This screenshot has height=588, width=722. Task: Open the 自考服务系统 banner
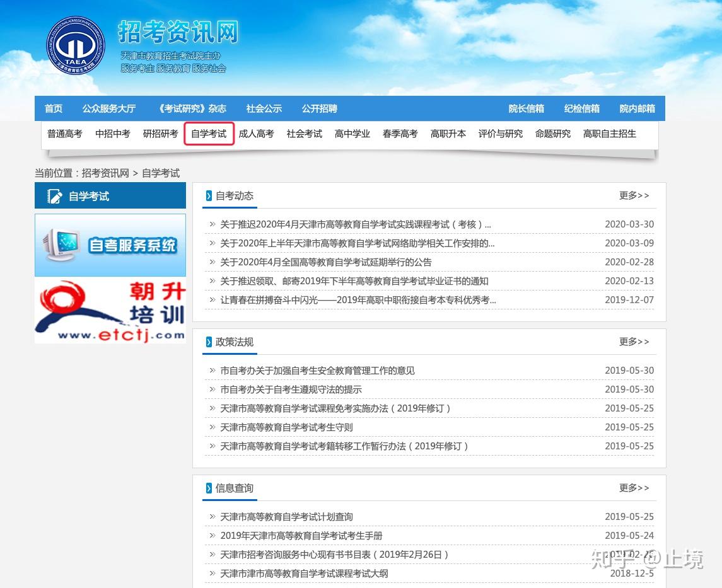[110, 245]
